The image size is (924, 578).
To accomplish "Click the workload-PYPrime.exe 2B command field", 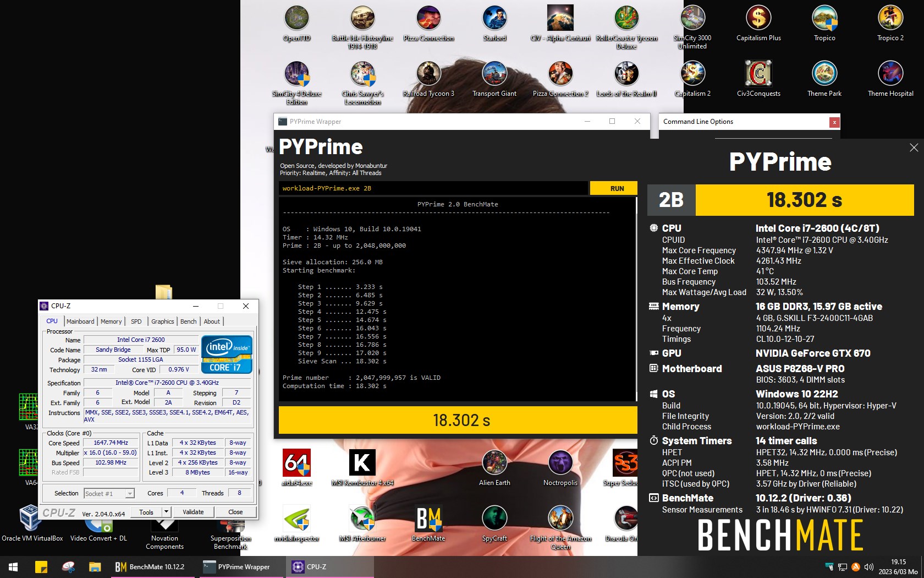I will (433, 188).
